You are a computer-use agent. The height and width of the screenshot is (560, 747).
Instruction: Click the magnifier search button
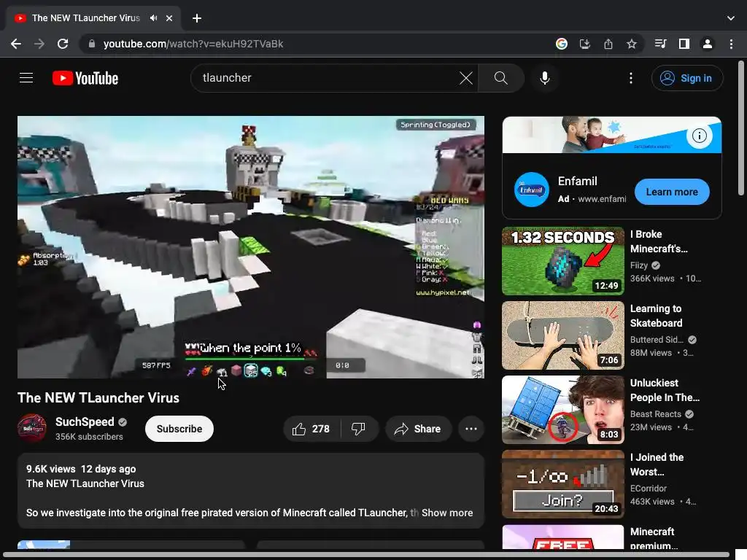[500, 78]
